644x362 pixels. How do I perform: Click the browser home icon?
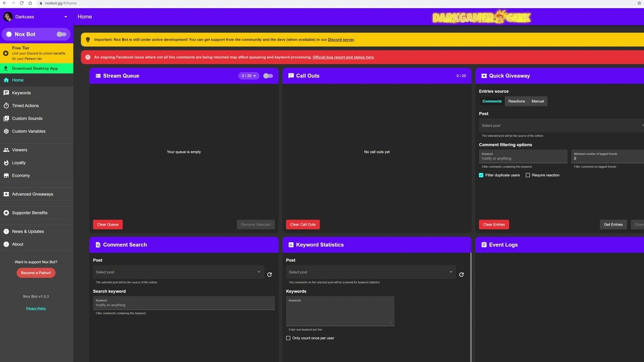coord(30,3)
